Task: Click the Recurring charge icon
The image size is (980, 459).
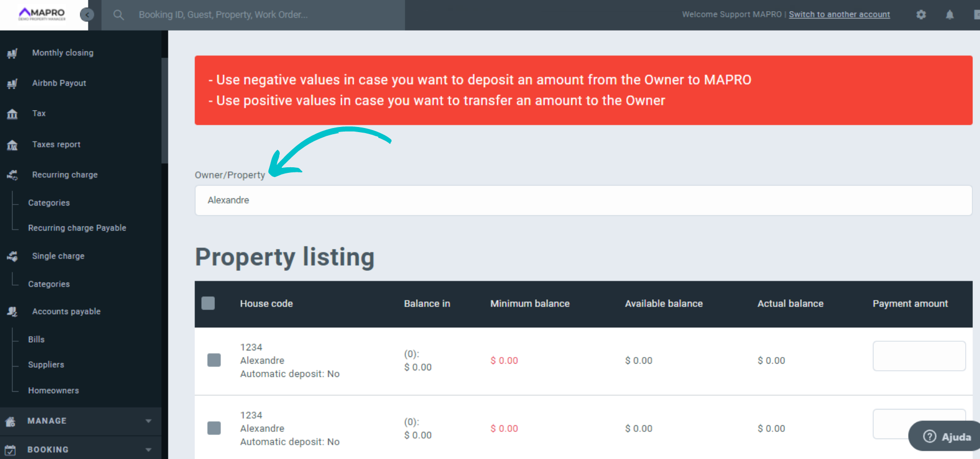Action: [12, 175]
